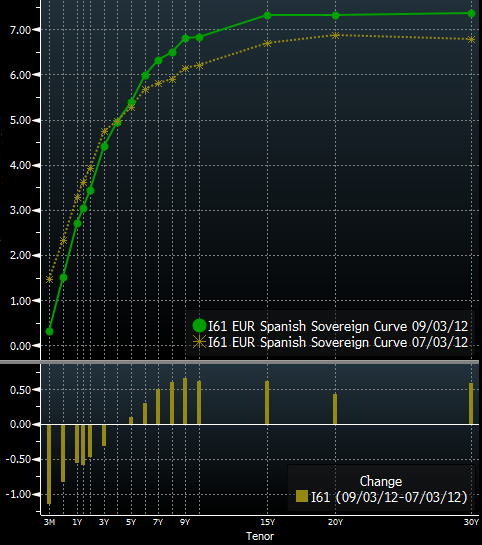The width and height of the screenshot is (482, 545).
Task: Click the negative change bar at 3Y tenor
Action: coord(104,435)
